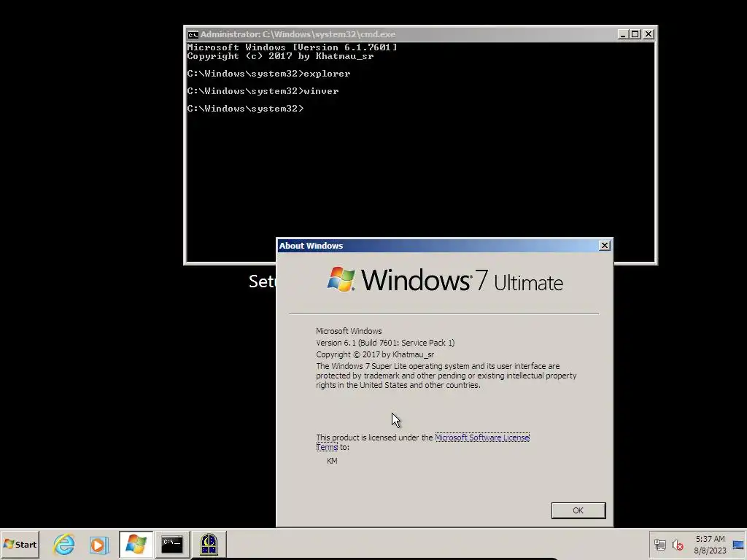
Task: Open the clock showing 5:37 AM
Action: click(x=710, y=545)
